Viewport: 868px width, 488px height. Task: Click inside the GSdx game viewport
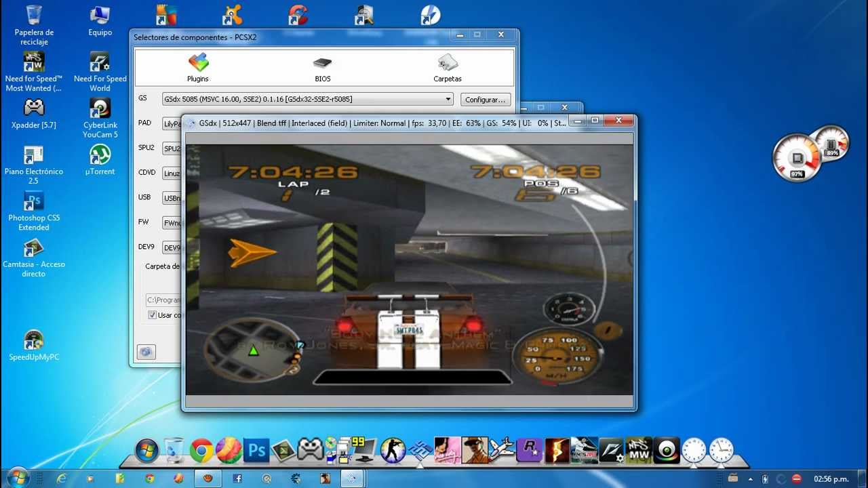[x=410, y=269]
